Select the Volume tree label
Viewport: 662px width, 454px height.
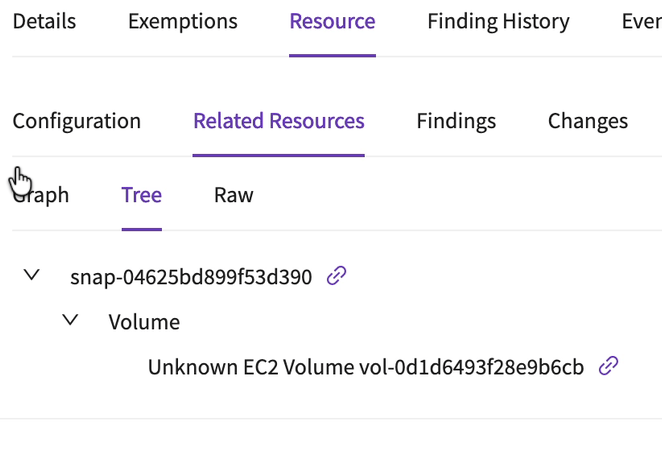tap(144, 322)
